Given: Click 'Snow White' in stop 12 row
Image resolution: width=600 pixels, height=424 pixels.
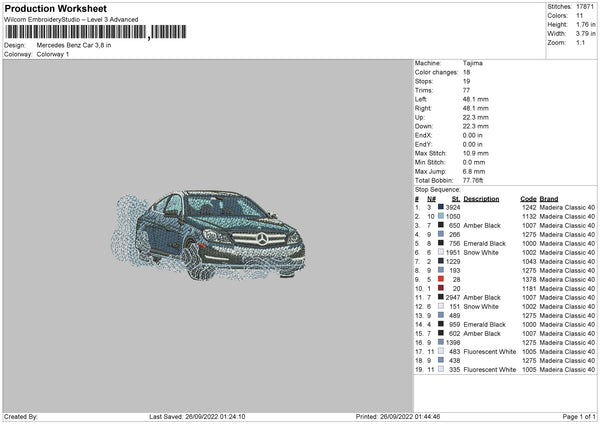Looking at the screenshot, I should point(481,307).
